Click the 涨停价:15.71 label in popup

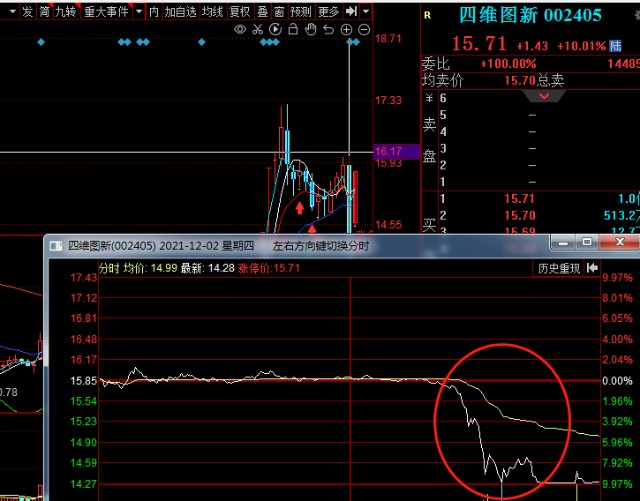(x=269, y=268)
